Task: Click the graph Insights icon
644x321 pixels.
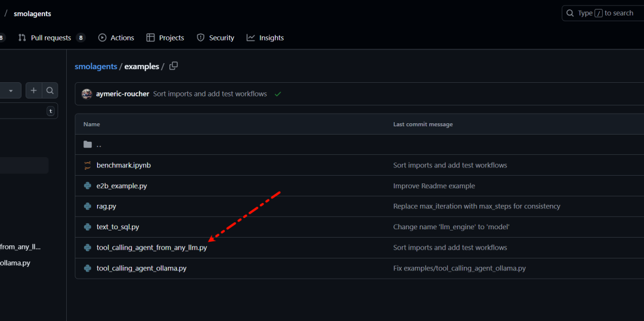Action: coord(250,38)
